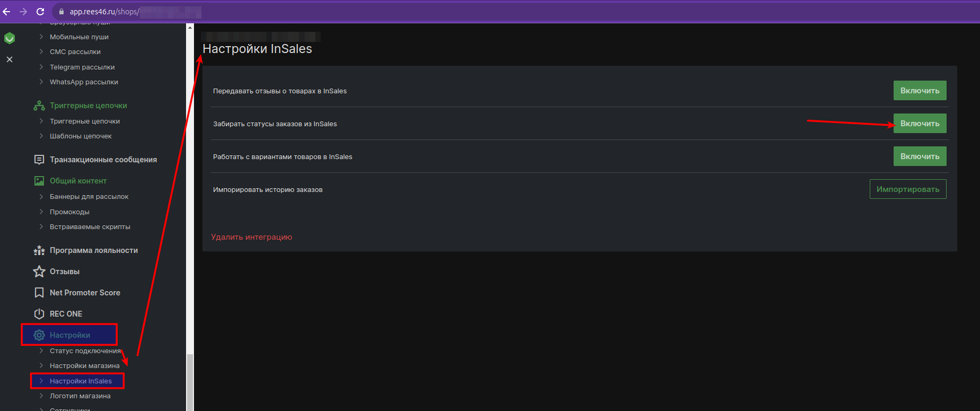Click the Удалить интеграцию link

(251, 237)
